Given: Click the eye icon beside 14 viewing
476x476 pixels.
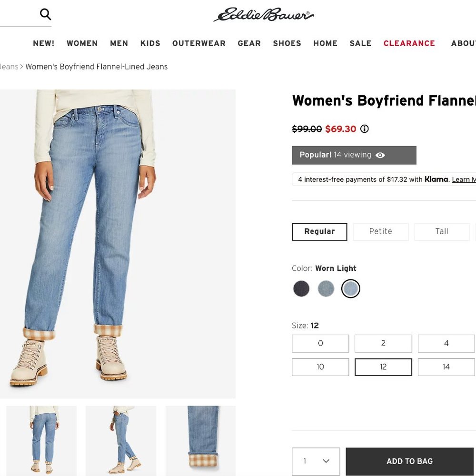Looking at the screenshot, I should 380,155.
